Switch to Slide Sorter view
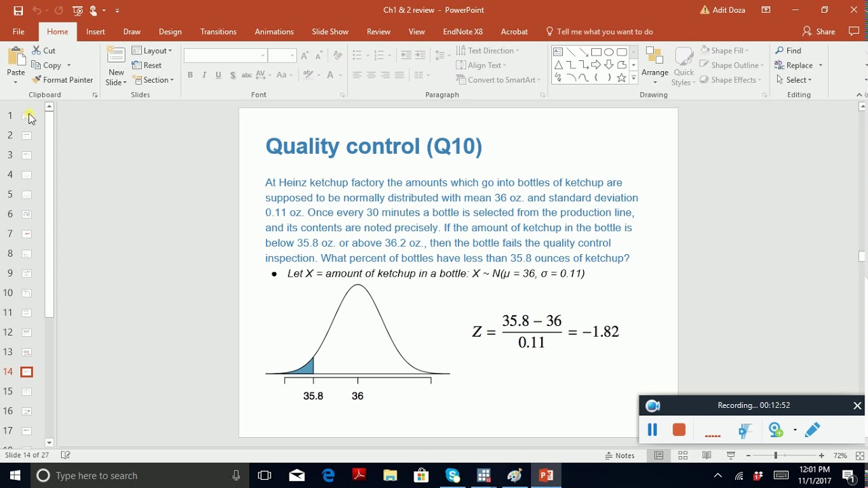868x488 pixels. tap(683, 455)
